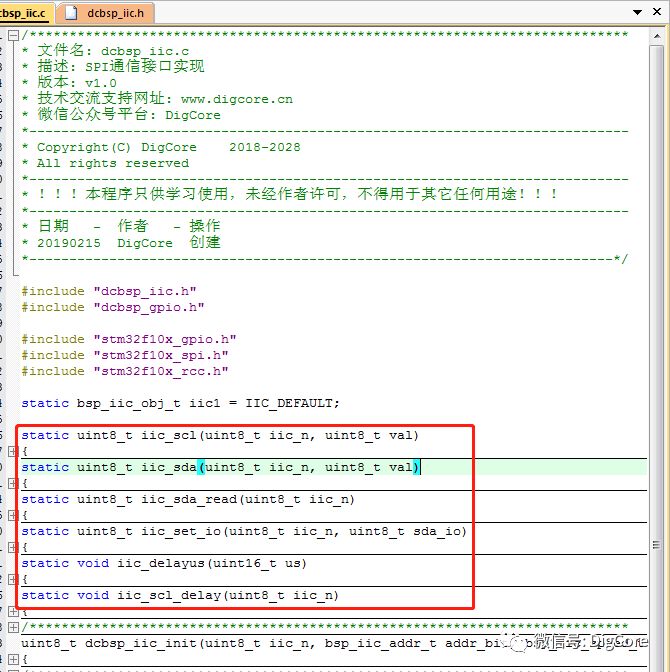Expand the iic_scl_delay function body
Screen dimensions: 670x672
pyautogui.click(x=13, y=611)
